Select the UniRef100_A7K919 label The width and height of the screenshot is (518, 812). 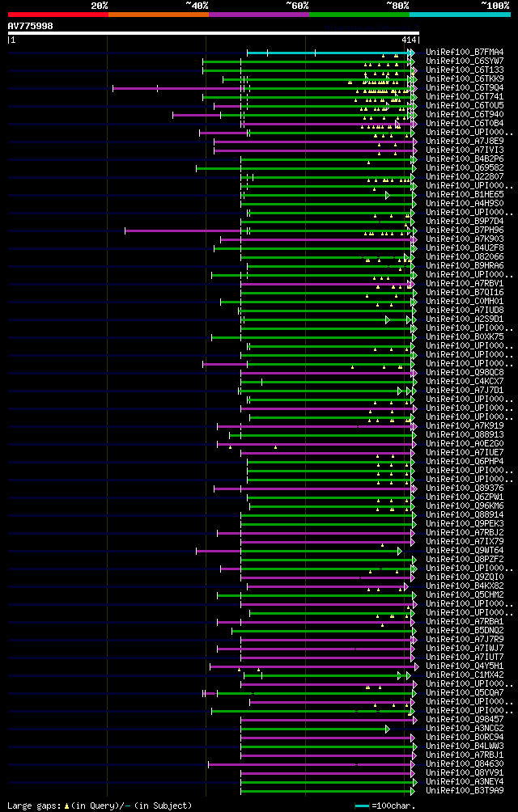(x=464, y=425)
